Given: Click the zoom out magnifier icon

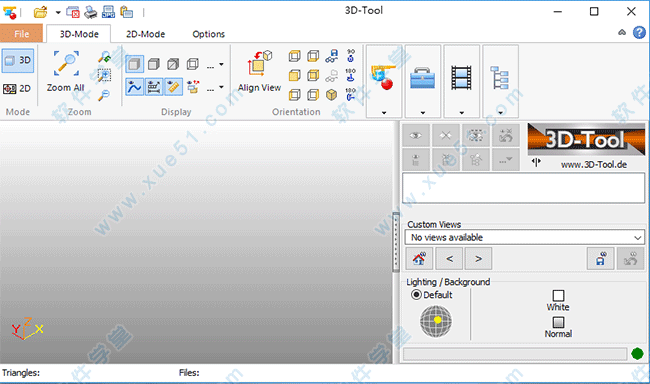Looking at the screenshot, I should (104, 95).
